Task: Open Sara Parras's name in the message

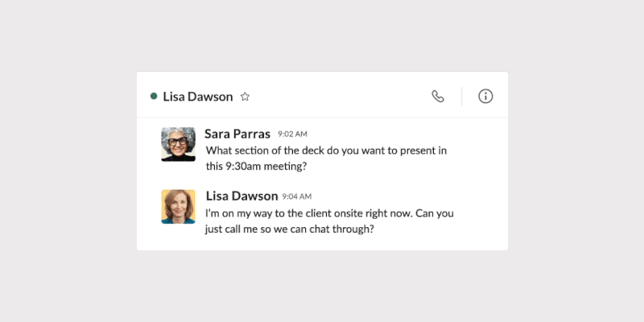Action: pyautogui.click(x=237, y=134)
